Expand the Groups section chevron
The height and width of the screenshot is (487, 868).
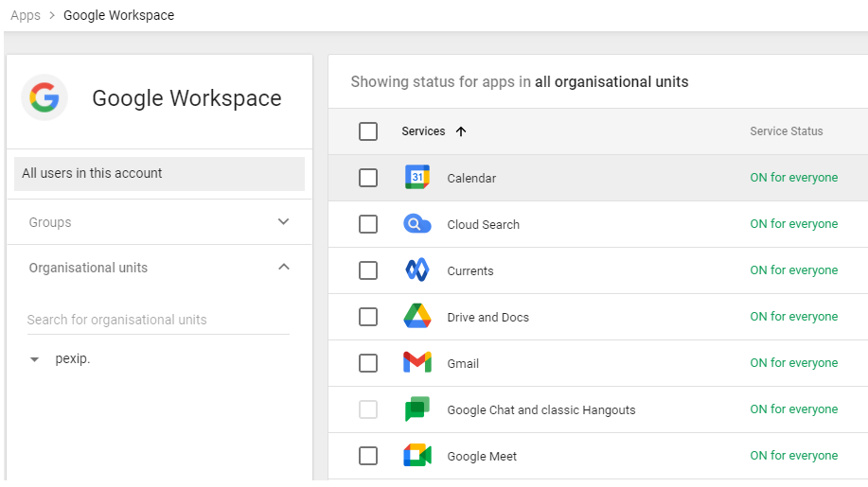[x=283, y=222]
